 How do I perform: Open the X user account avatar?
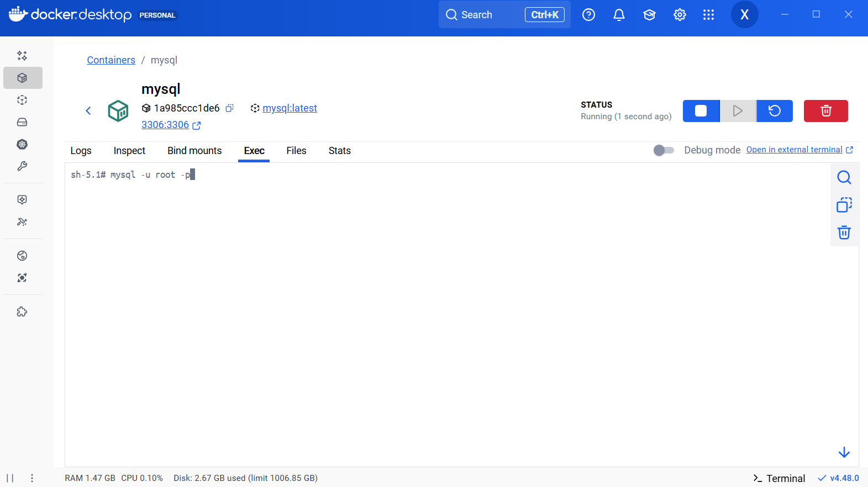745,15
